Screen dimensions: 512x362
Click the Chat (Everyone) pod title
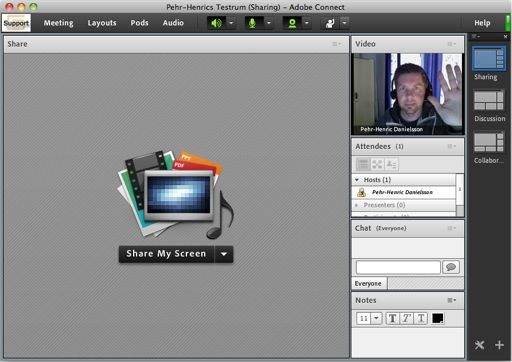click(380, 228)
